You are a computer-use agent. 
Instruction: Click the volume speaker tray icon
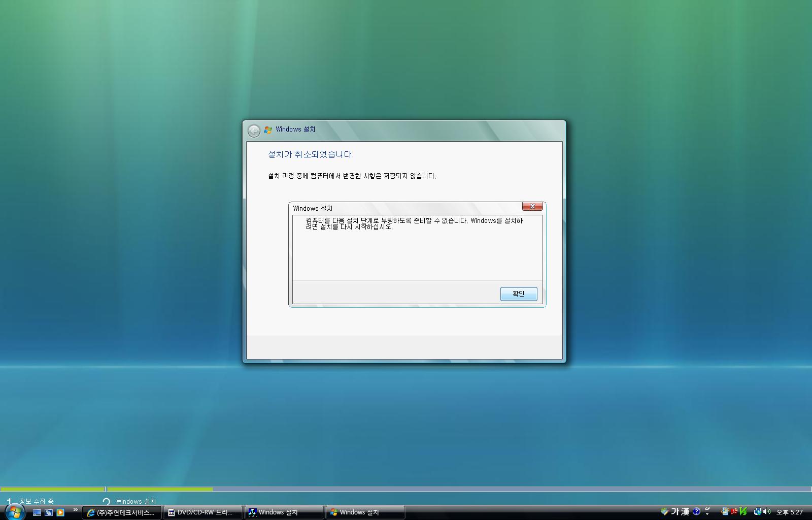[766, 512]
